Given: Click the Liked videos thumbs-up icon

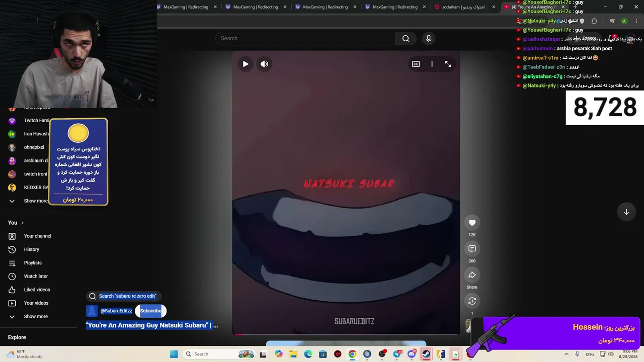Looking at the screenshot, I should tap(12, 290).
